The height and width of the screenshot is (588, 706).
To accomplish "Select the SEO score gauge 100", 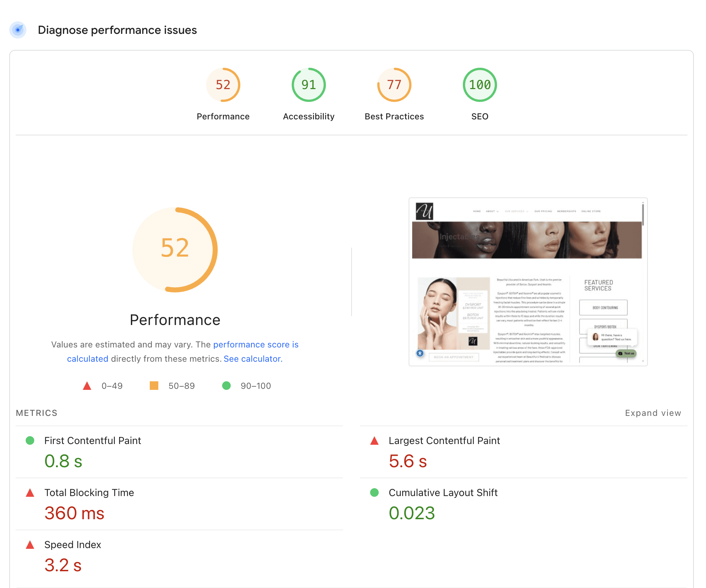I will 480,85.
